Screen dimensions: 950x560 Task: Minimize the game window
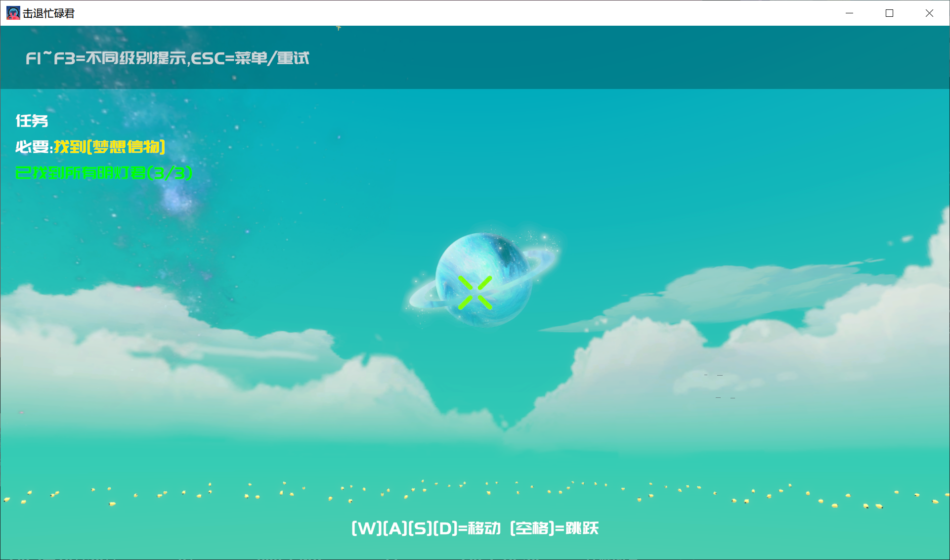tap(849, 13)
